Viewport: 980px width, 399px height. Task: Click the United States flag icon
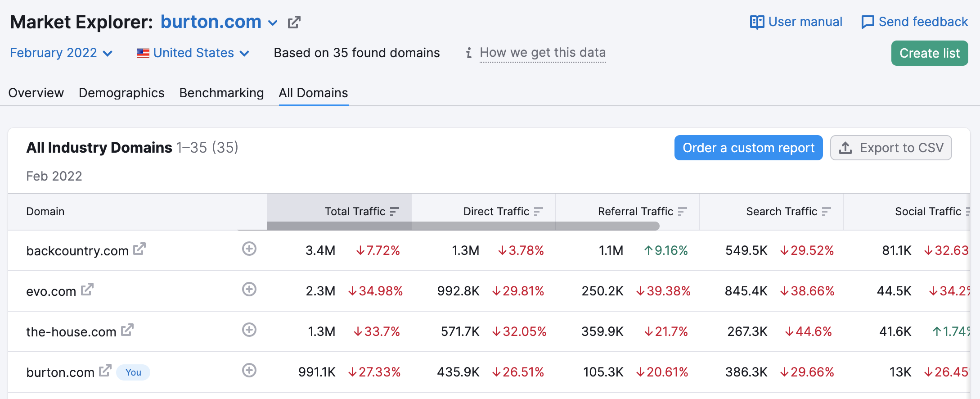click(143, 53)
